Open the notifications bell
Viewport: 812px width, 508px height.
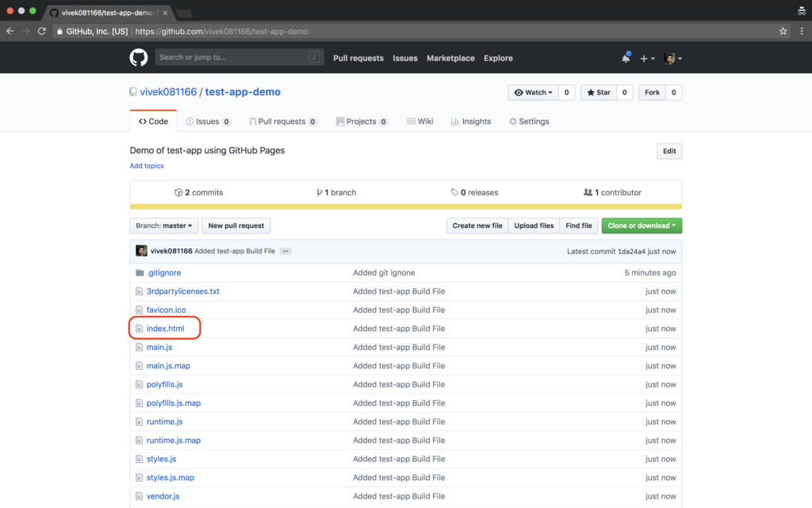tap(626, 58)
